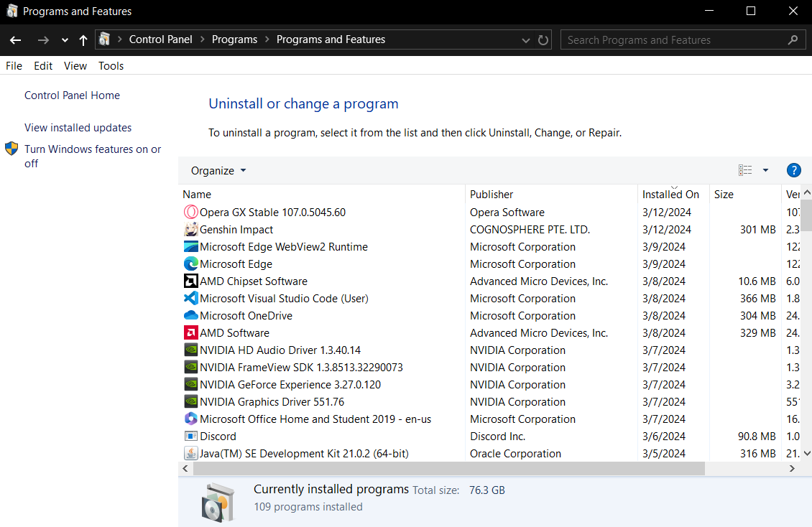The width and height of the screenshot is (812, 527).
Task: Open the Tools menu
Action: tap(111, 65)
